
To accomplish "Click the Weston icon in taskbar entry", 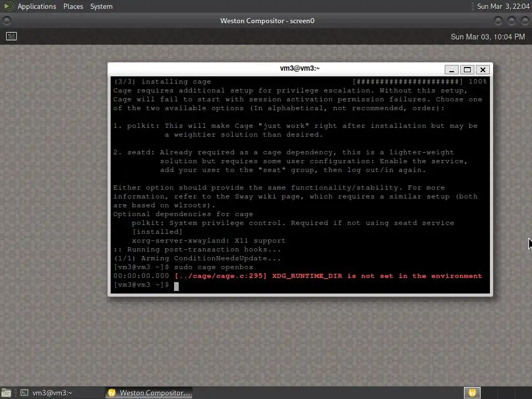I will point(112,393).
